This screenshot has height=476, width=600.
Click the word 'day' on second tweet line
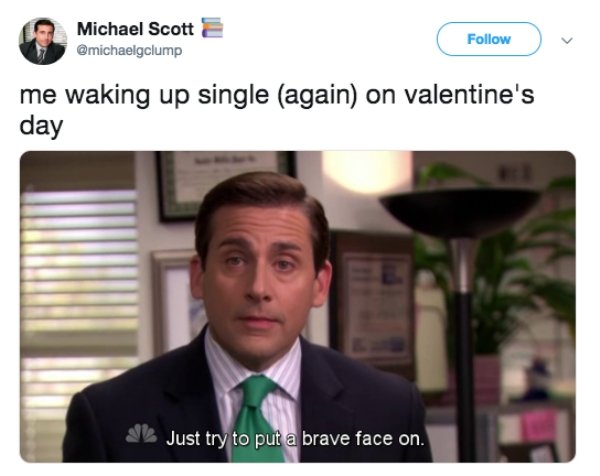41,126
